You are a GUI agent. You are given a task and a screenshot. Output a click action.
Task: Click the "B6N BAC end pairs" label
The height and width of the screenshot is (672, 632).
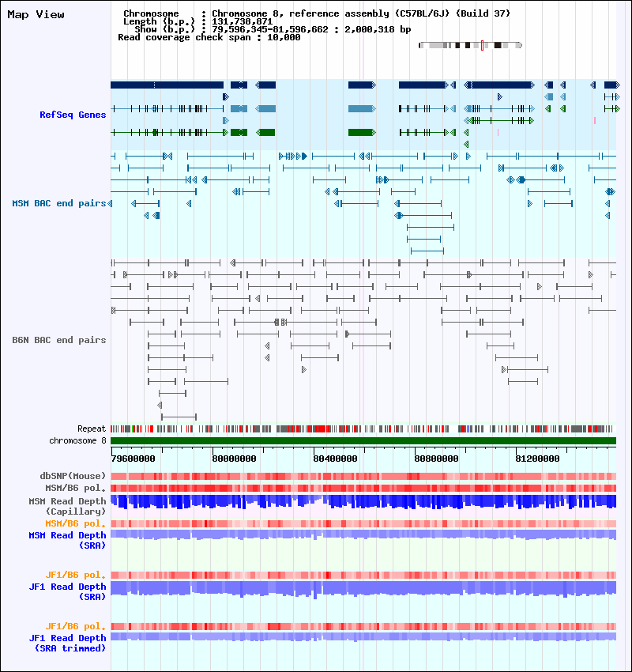click(59, 340)
